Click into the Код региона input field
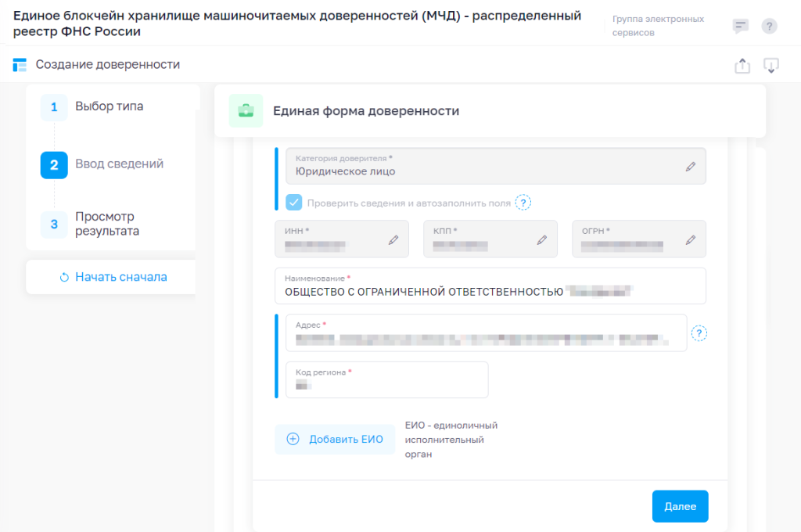The width and height of the screenshot is (801, 532). click(386, 379)
